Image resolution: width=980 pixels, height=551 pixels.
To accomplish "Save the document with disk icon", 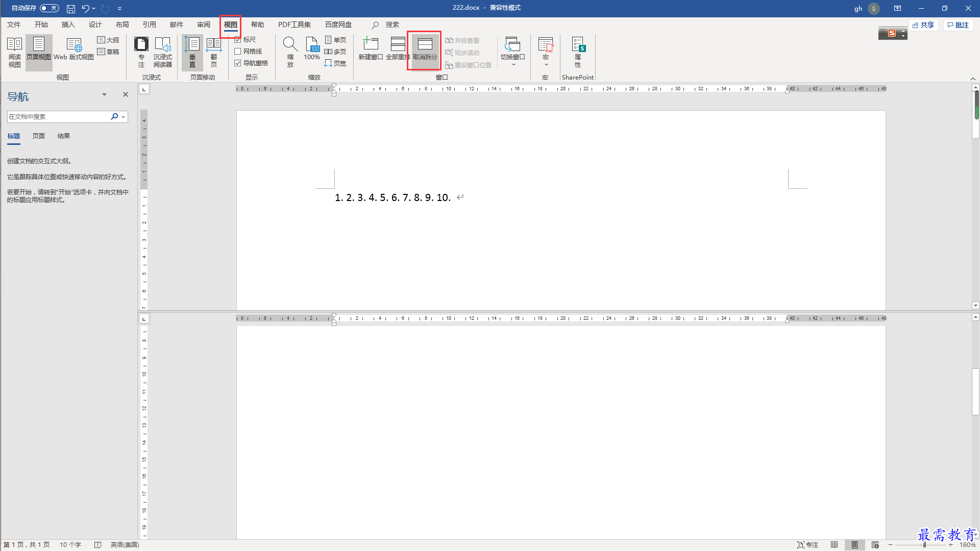I will [x=71, y=9].
